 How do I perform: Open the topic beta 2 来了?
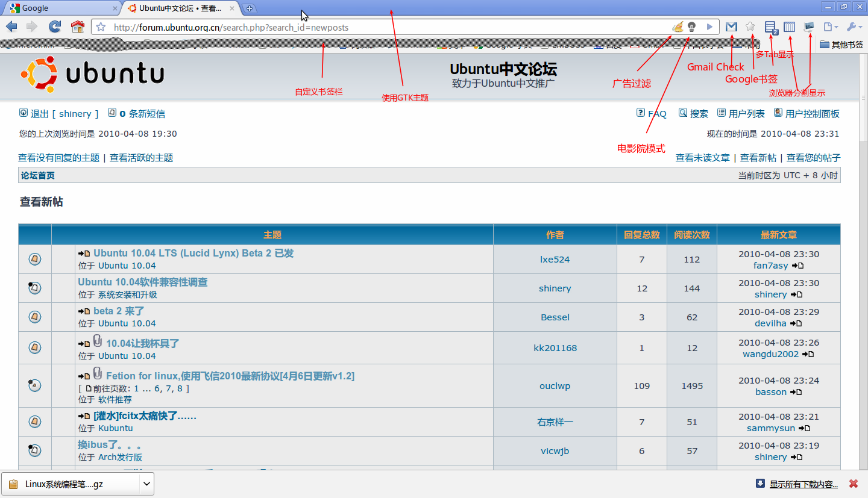119,311
